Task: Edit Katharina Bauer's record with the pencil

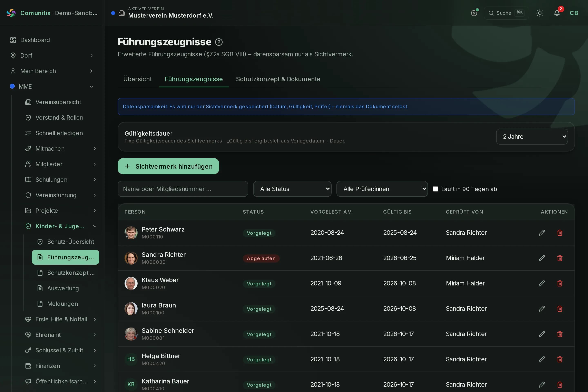Action: coord(542,384)
